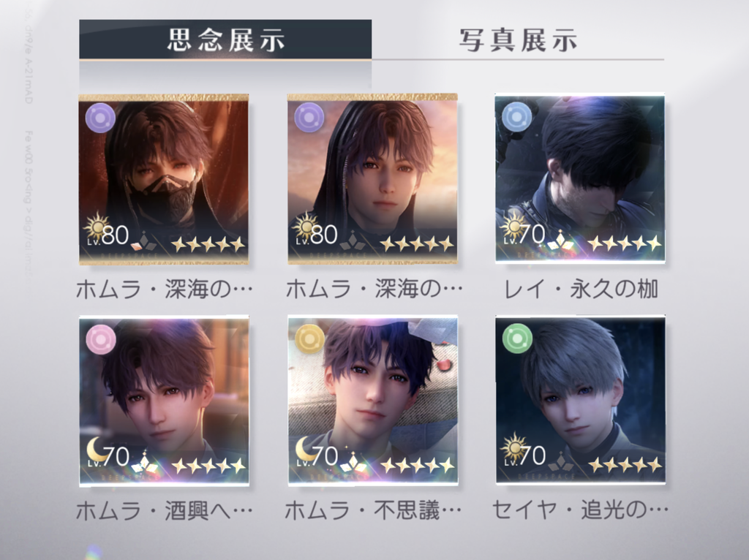Click green stellactrum icon on セイヤ card
The width and height of the screenshot is (749, 560).
(517, 338)
